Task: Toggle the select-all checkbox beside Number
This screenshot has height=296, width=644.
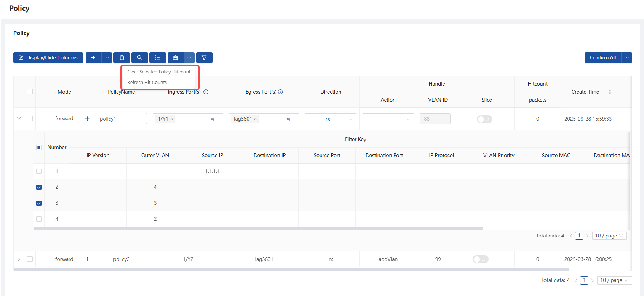Action: (39, 147)
